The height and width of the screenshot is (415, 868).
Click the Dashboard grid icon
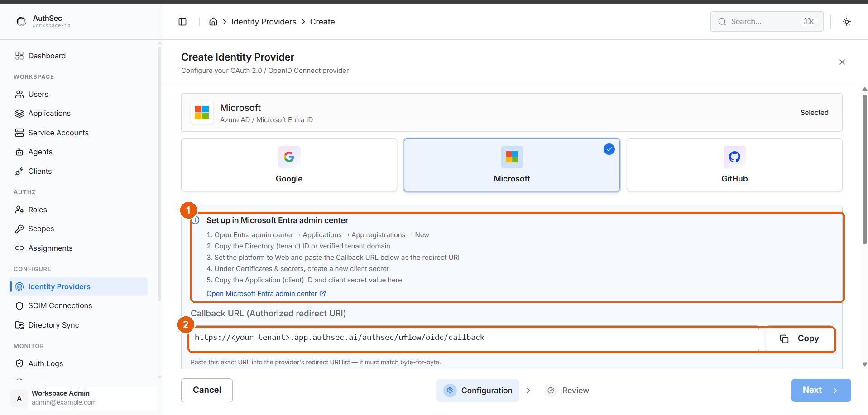(x=19, y=56)
